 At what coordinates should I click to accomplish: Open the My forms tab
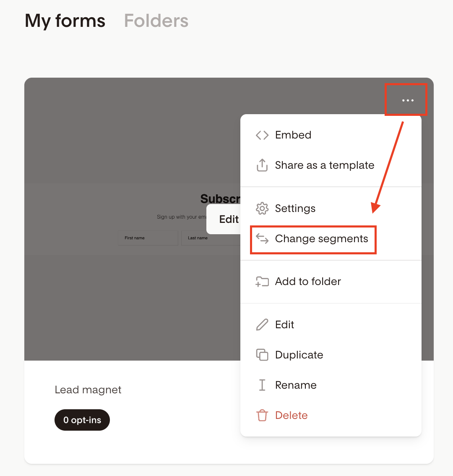pyautogui.click(x=65, y=21)
